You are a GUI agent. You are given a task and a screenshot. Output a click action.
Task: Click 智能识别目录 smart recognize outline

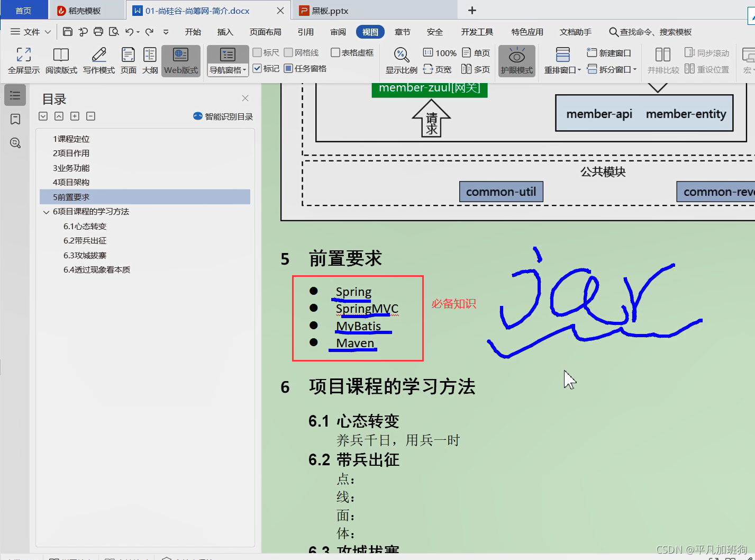(223, 116)
